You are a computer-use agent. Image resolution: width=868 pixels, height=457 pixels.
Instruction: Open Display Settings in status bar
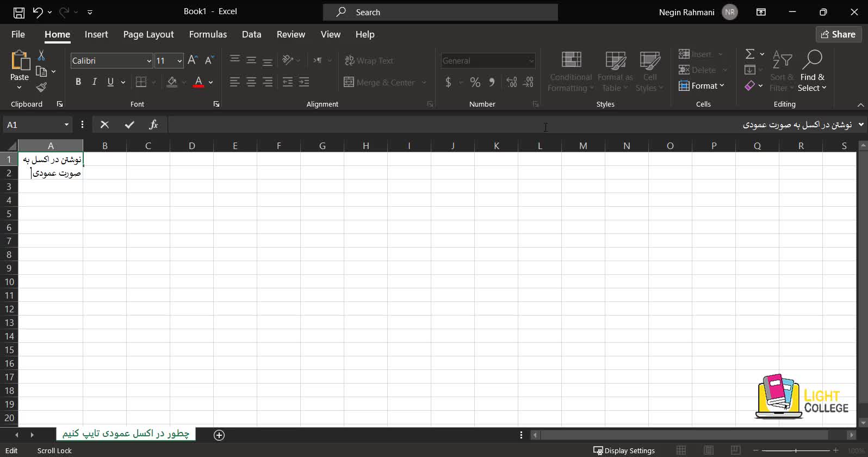(x=623, y=450)
